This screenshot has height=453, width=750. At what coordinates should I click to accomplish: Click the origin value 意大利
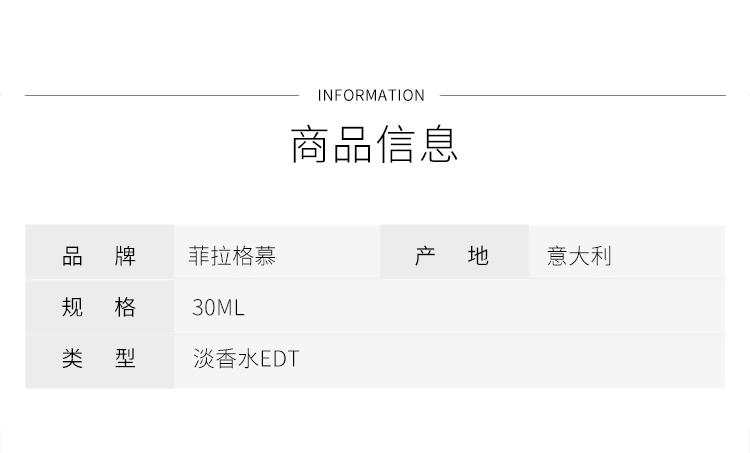click(x=579, y=256)
